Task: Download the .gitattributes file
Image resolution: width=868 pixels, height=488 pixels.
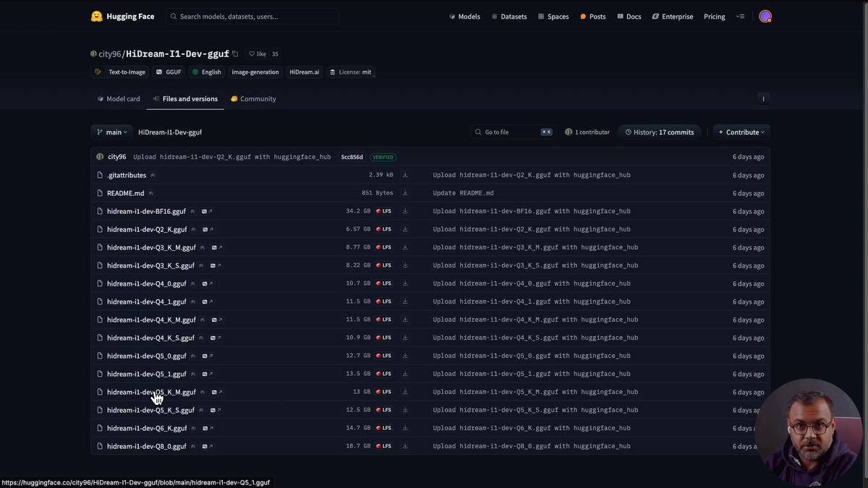Action: click(x=405, y=175)
